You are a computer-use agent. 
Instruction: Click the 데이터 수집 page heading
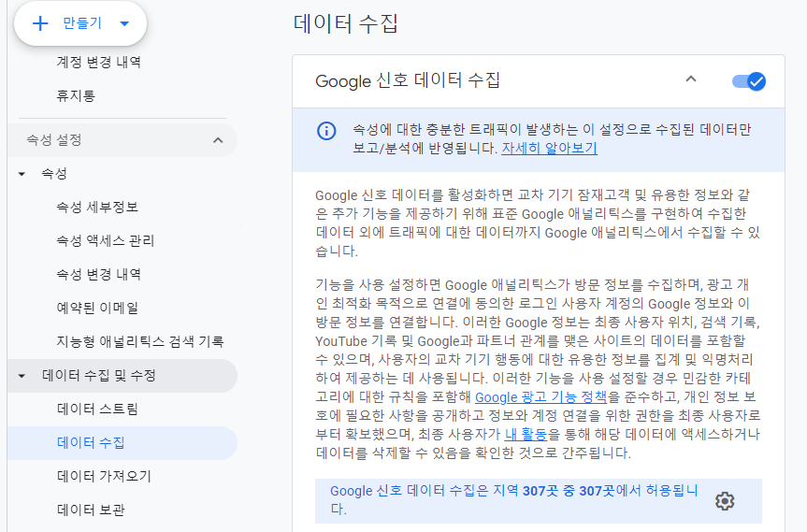point(346,23)
